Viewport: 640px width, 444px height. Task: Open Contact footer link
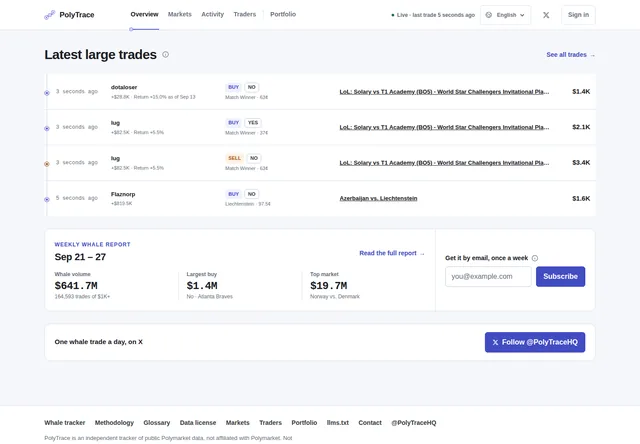tap(370, 423)
